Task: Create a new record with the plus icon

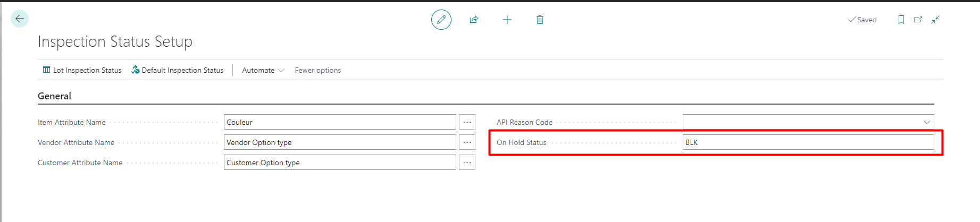Action: (507, 20)
